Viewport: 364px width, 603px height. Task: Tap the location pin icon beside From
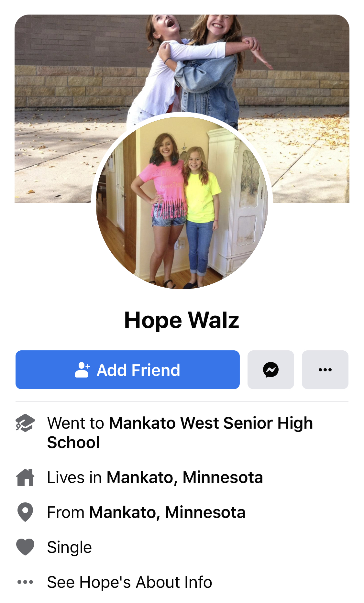coord(25,512)
